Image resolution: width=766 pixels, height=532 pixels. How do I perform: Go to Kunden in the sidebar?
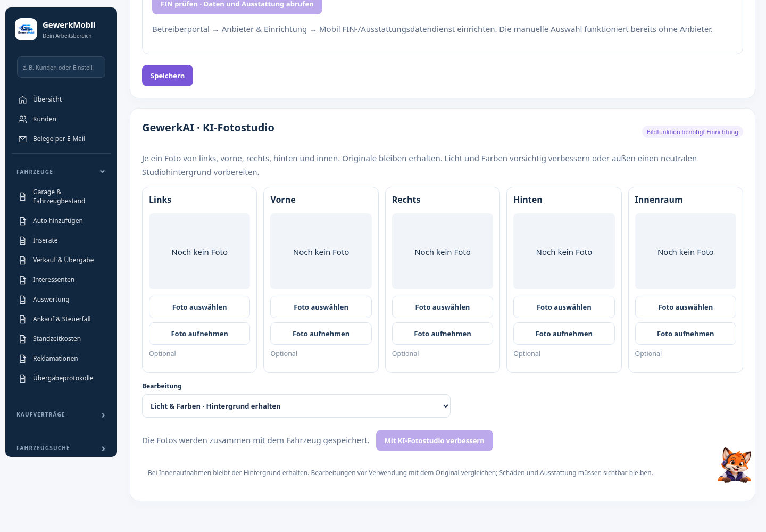61,119
